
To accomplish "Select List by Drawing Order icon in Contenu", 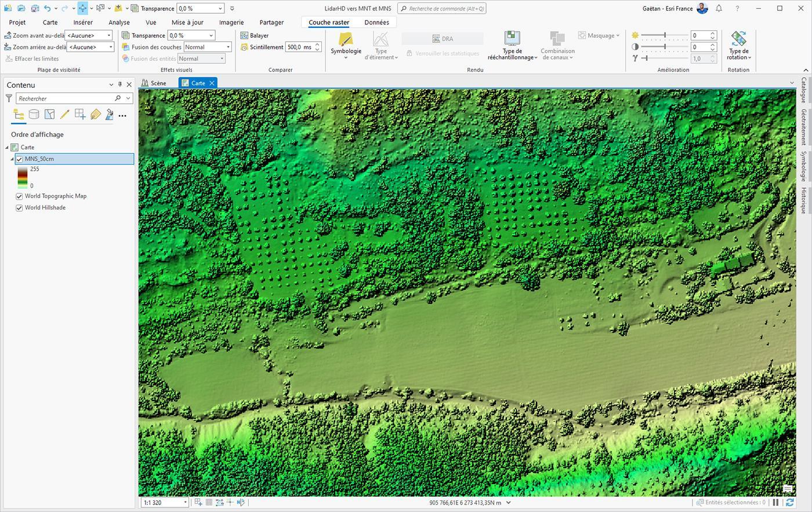I will [x=19, y=115].
